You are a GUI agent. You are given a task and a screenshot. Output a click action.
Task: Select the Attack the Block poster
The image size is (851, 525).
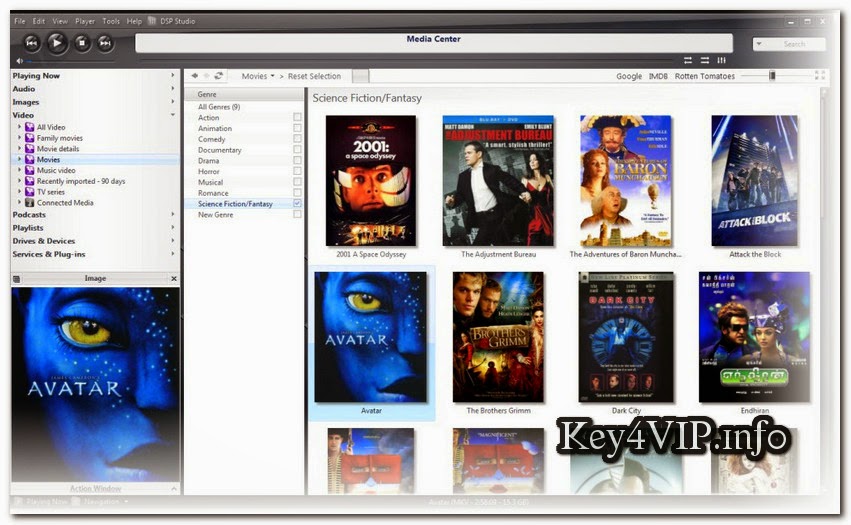[x=754, y=181]
